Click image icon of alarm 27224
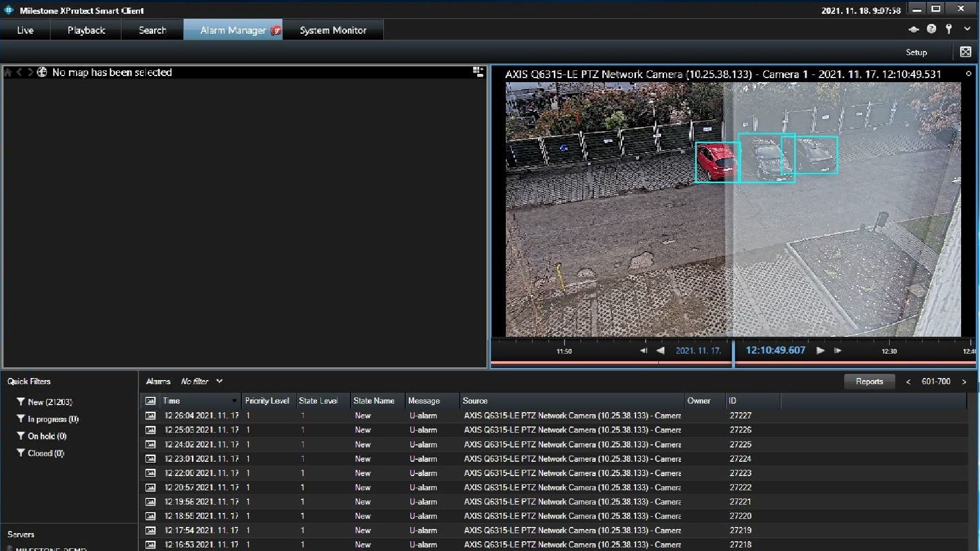The height and width of the screenshot is (551, 980). [x=150, y=459]
